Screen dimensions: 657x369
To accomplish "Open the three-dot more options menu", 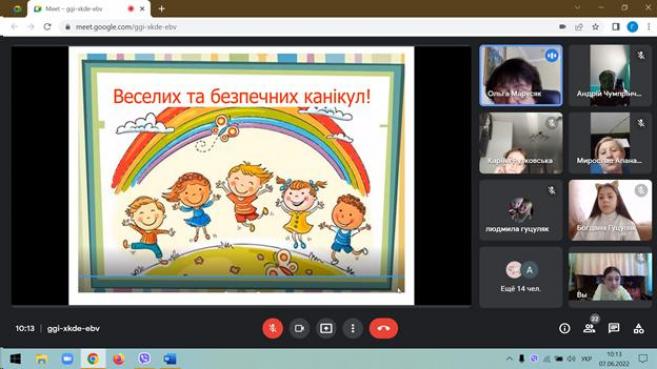I will point(353,328).
